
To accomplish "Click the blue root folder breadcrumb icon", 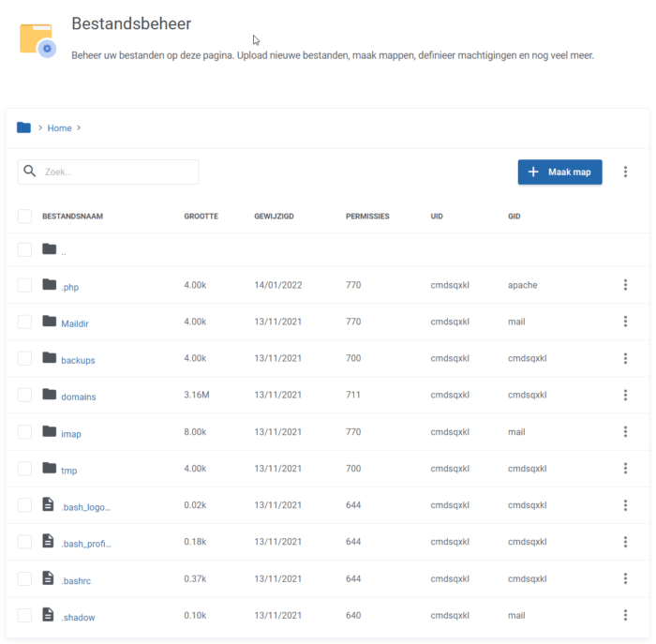I will click(23, 127).
